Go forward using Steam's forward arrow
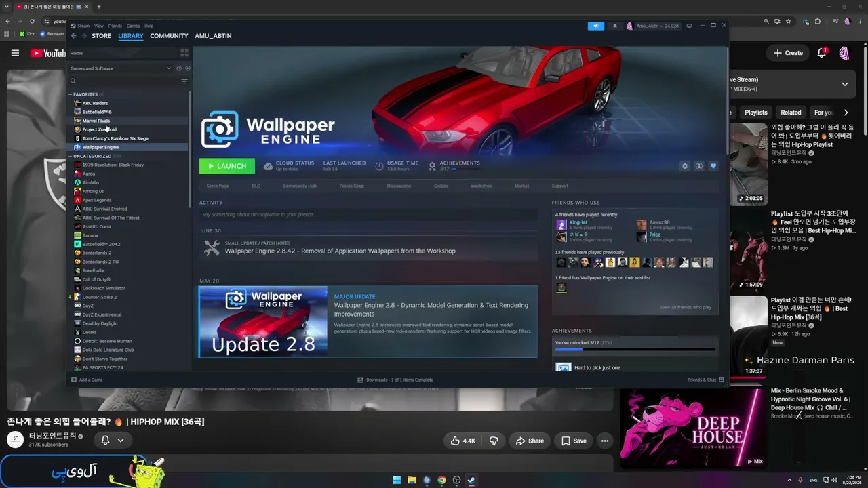 [83, 35]
